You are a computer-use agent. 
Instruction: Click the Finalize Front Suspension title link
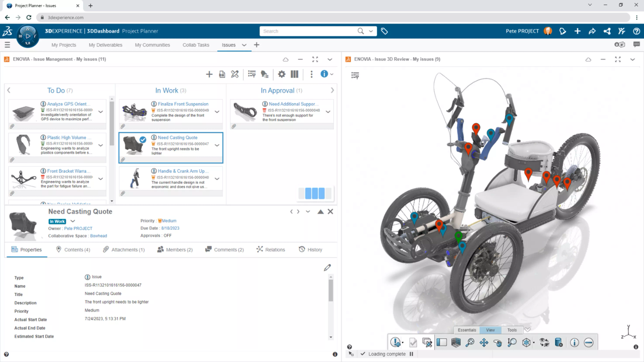[183, 104]
